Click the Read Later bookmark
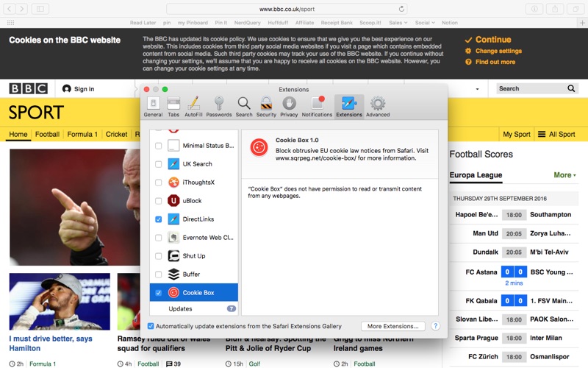The image size is (588, 368). pos(143,23)
